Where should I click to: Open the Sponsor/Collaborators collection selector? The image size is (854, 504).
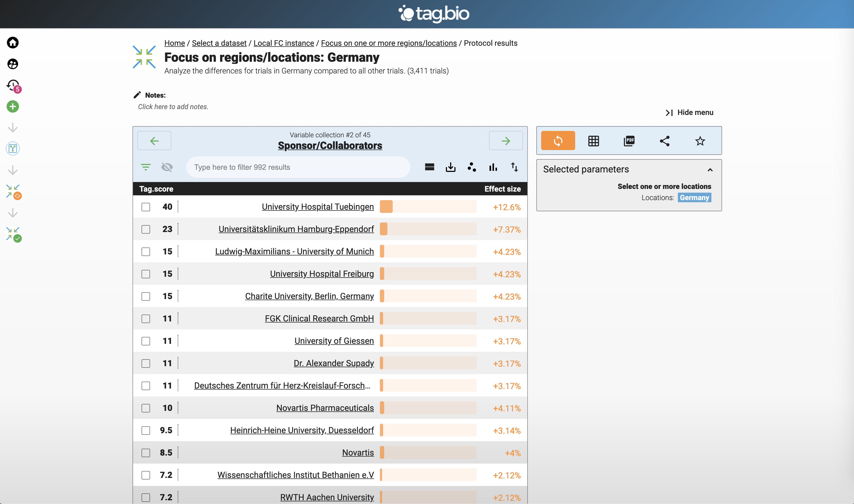pyautogui.click(x=330, y=146)
